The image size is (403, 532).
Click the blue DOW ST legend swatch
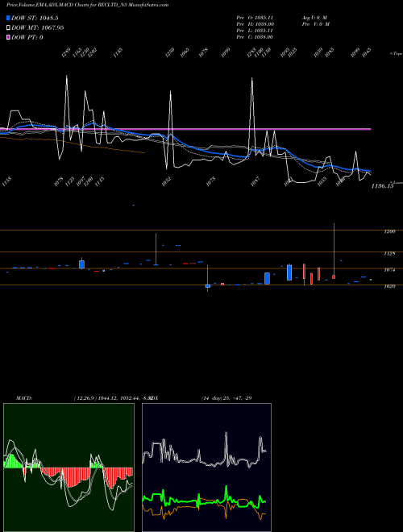pyautogui.click(x=8, y=18)
